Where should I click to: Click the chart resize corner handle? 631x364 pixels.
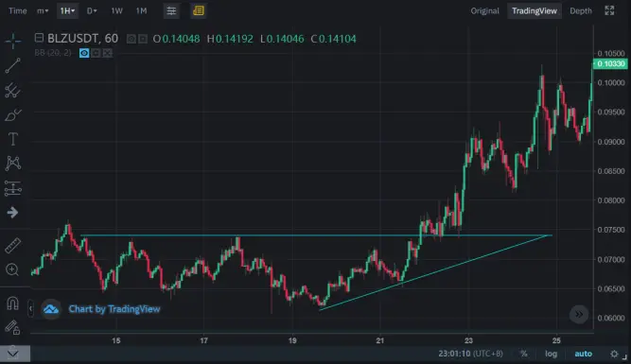click(x=624, y=356)
